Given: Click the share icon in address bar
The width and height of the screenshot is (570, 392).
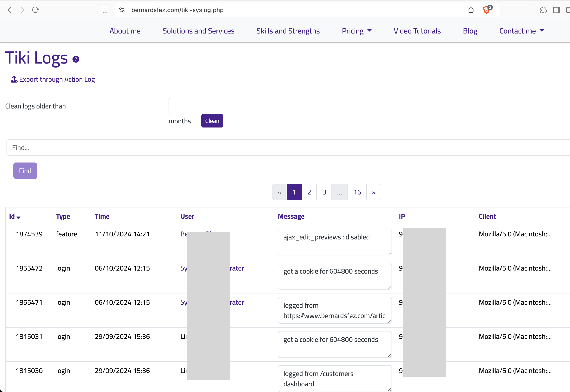Looking at the screenshot, I should click(x=471, y=10).
